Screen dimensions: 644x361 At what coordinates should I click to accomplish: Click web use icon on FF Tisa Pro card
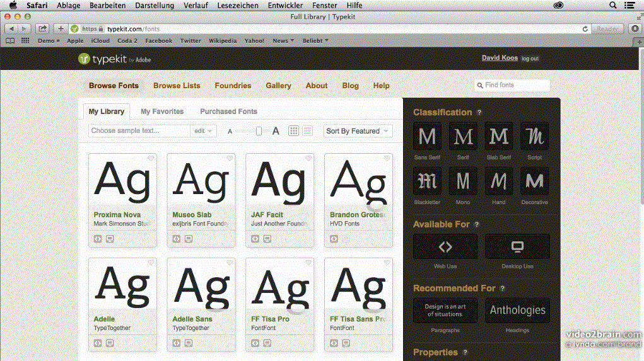click(x=255, y=343)
